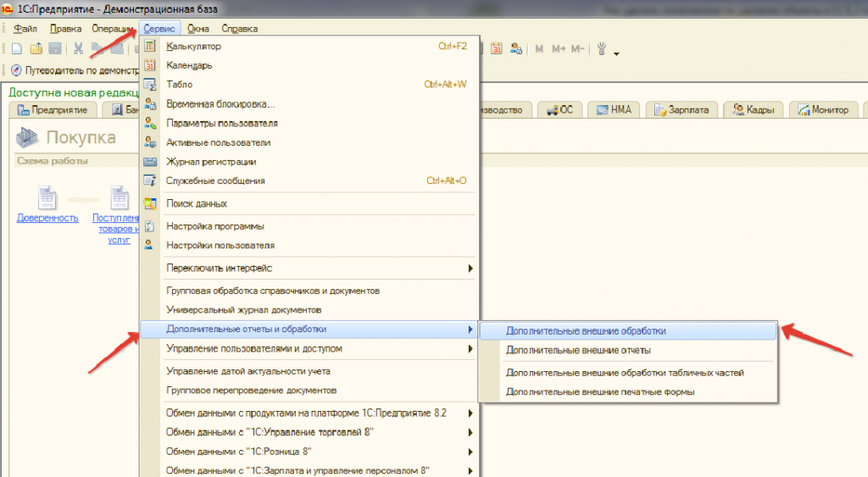Select Журнал регистрации menu entry
The height and width of the screenshot is (477, 868).
[211, 162]
